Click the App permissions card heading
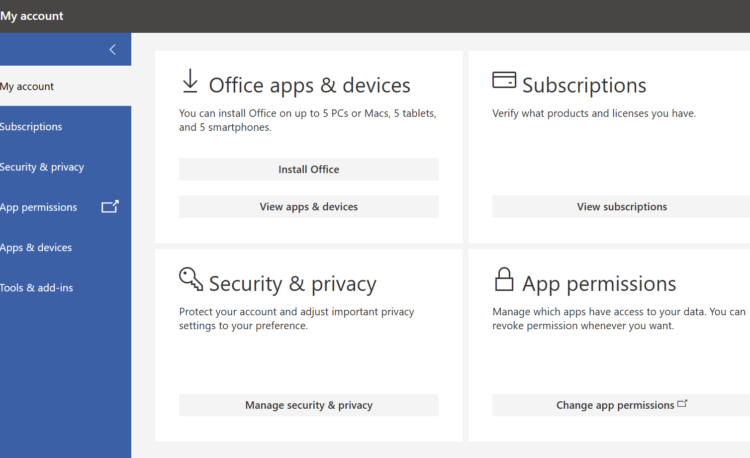 point(599,284)
